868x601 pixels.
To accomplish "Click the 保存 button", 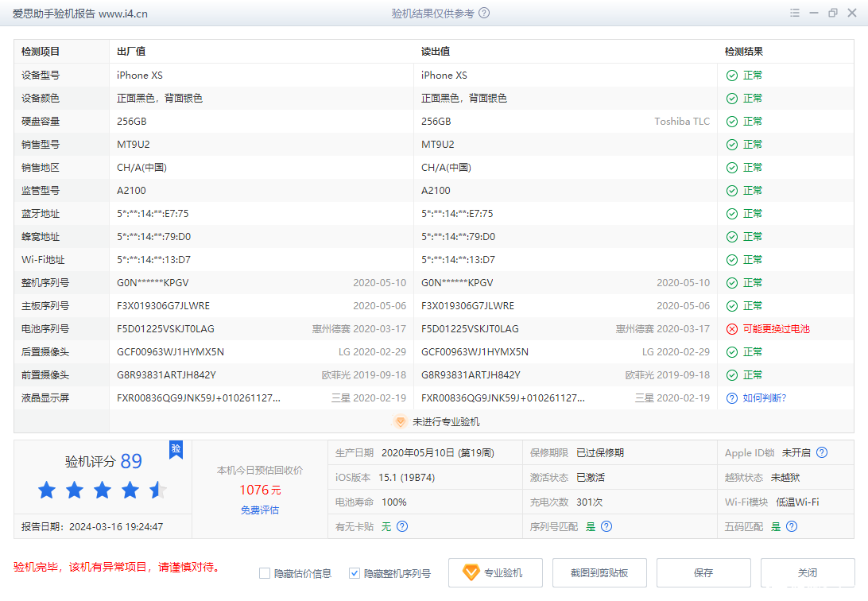I will 703,572.
